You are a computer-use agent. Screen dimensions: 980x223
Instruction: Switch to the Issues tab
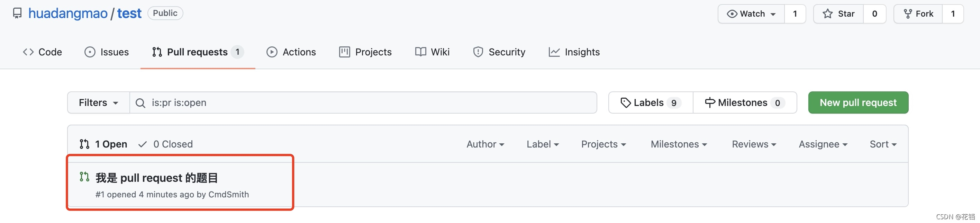pyautogui.click(x=107, y=52)
